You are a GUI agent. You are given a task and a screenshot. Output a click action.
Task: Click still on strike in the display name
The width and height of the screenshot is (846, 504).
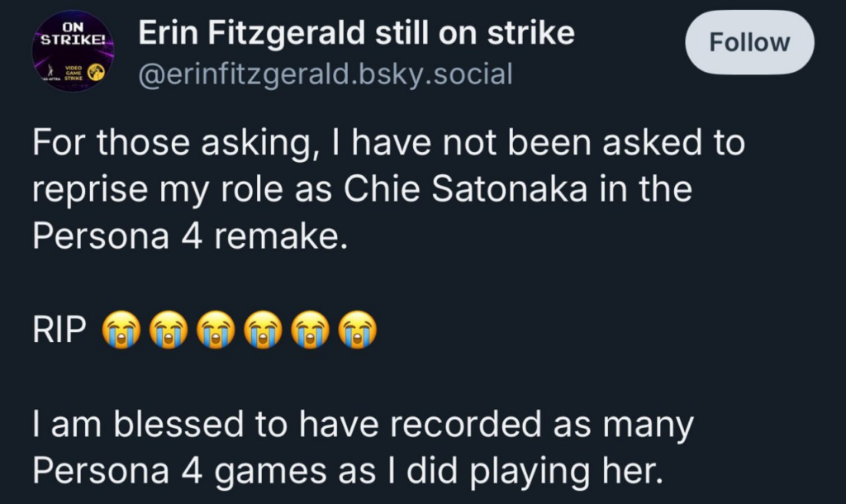pyautogui.click(x=475, y=33)
